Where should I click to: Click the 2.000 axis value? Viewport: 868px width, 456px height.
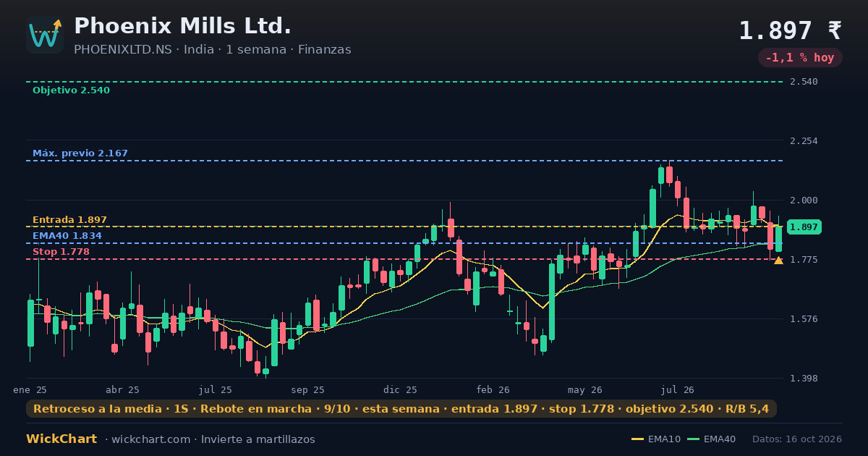click(x=804, y=200)
